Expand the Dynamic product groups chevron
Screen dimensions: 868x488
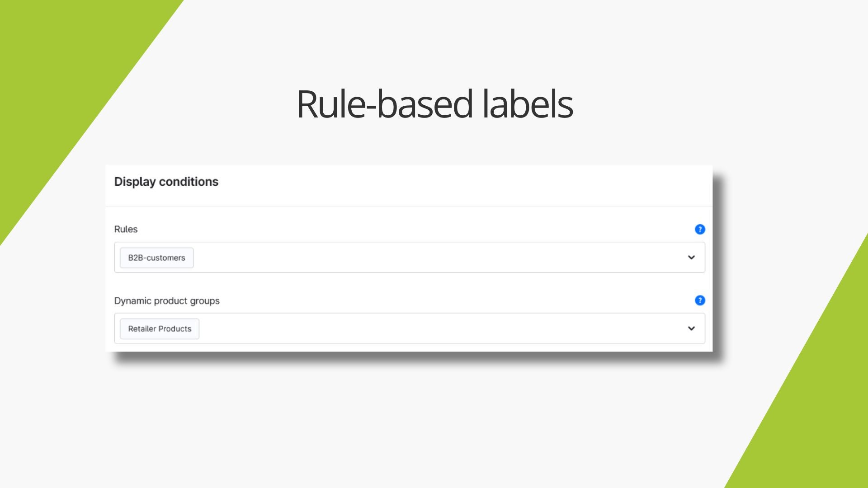pyautogui.click(x=691, y=328)
